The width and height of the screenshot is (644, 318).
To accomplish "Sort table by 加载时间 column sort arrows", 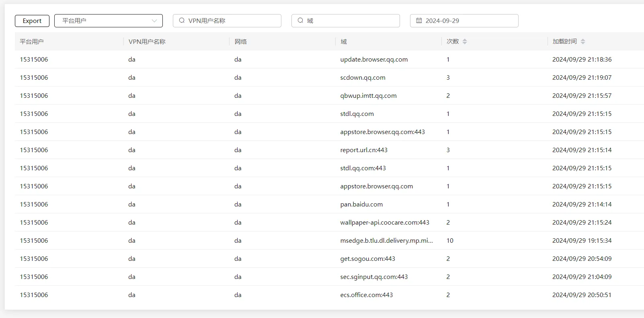I will (583, 41).
